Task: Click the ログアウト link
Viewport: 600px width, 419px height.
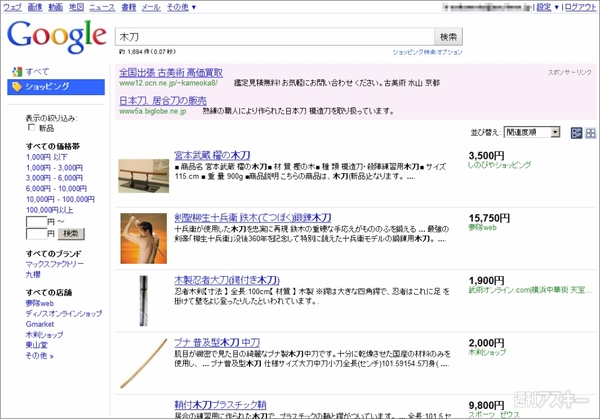Action: pyautogui.click(x=580, y=7)
